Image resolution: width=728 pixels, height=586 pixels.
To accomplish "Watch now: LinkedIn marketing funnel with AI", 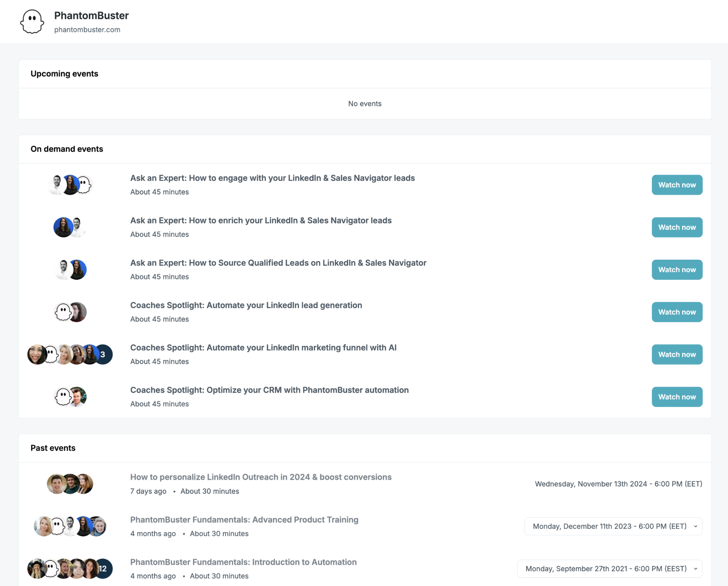I will [x=677, y=354].
